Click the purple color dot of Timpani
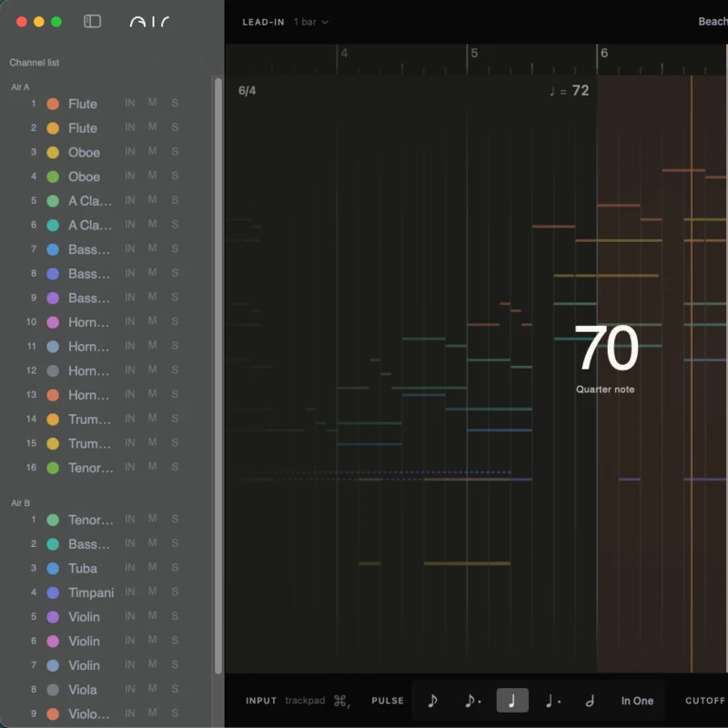The height and width of the screenshot is (728, 728). (x=53, y=592)
